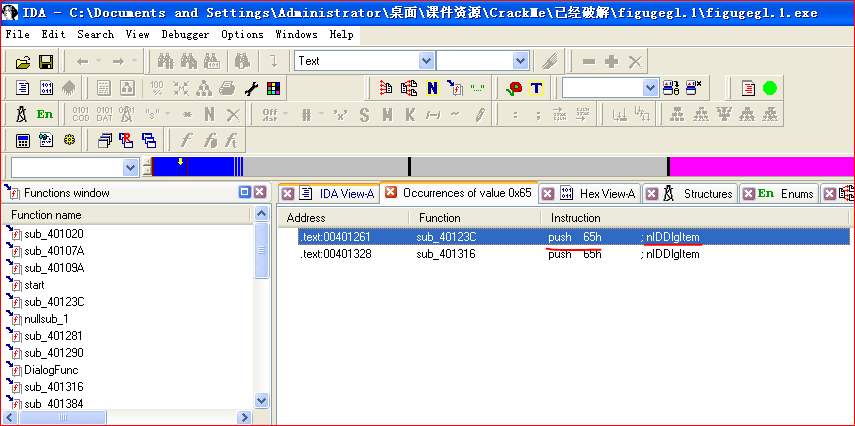
Task: Open signatures window with red flower icon
Action: coord(514,88)
